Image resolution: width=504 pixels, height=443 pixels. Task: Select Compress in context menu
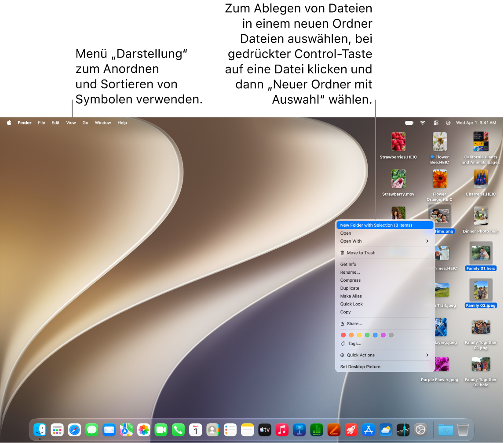point(385,280)
